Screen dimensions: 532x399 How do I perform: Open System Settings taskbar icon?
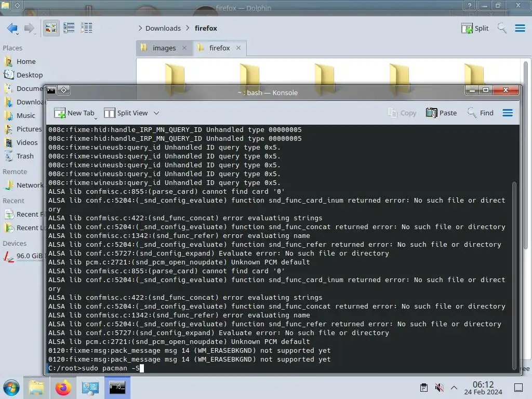tap(90, 388)
